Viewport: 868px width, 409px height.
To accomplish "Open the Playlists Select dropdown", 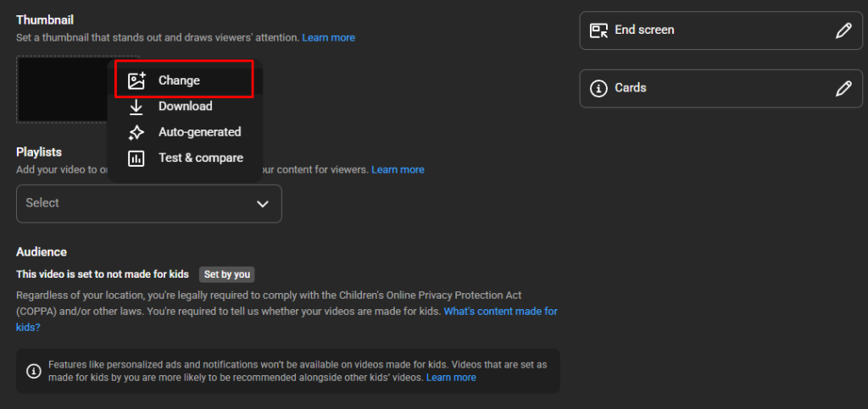I will (149, 203).
